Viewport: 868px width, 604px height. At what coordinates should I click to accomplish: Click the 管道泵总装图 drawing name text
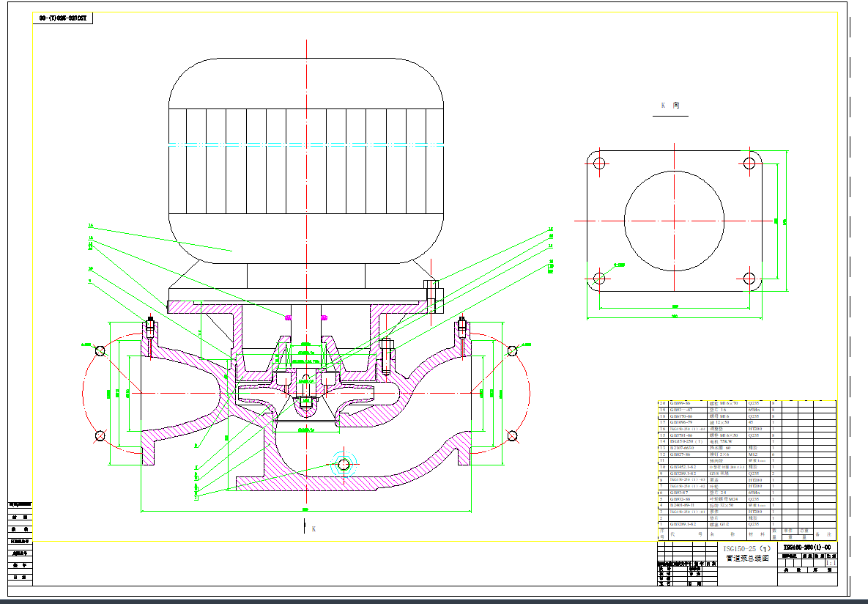point(746,559)
